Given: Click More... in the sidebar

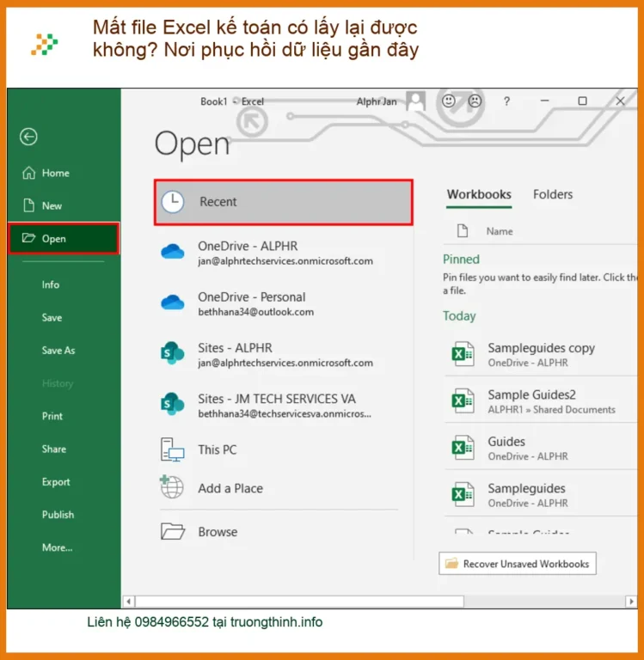Looking at the screenshot, I should click(57, 547).
